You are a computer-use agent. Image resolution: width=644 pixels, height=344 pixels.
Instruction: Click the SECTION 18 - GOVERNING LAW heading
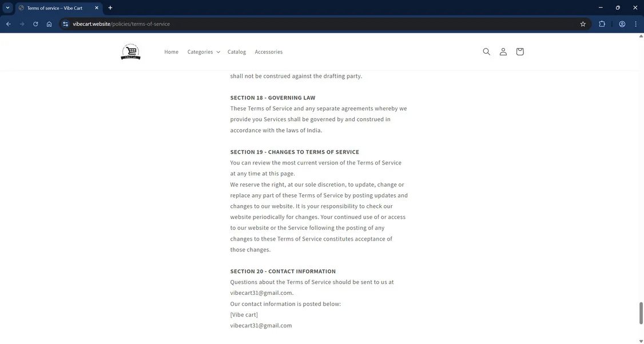[273, 98]
